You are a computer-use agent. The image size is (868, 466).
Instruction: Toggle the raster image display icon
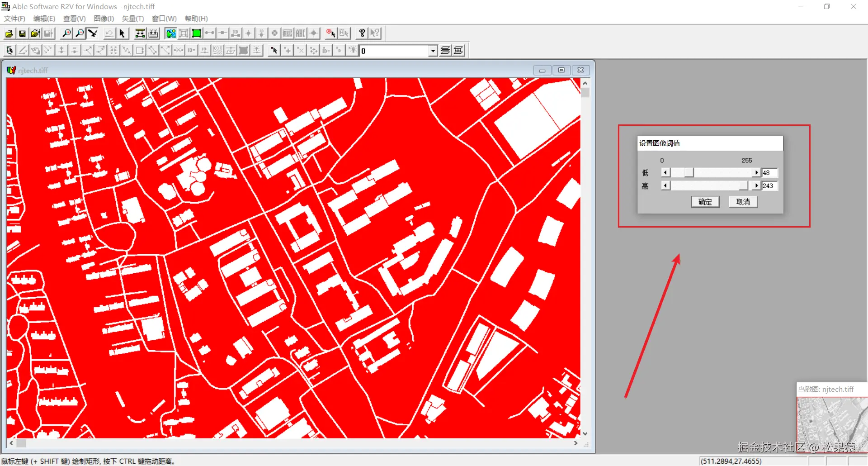coord(170,33)
